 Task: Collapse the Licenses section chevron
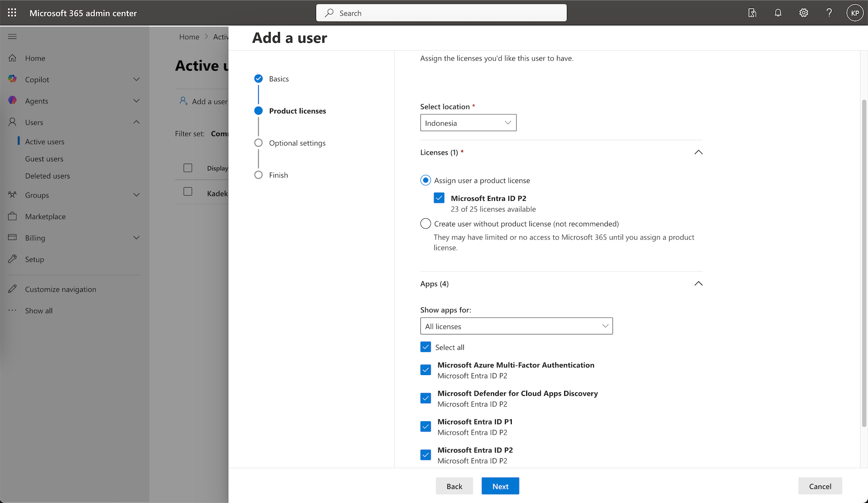[x=698, y=152]
